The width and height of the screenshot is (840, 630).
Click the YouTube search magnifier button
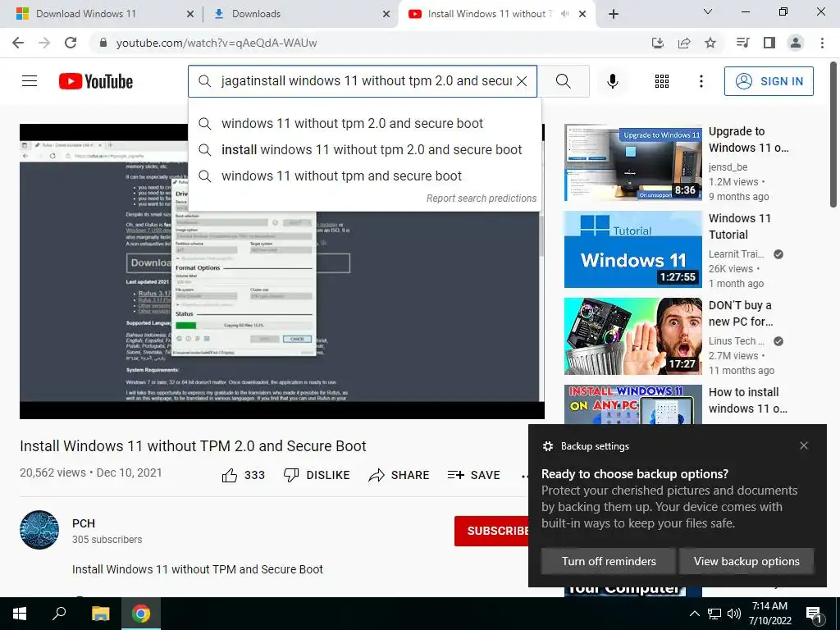point(563,81)
